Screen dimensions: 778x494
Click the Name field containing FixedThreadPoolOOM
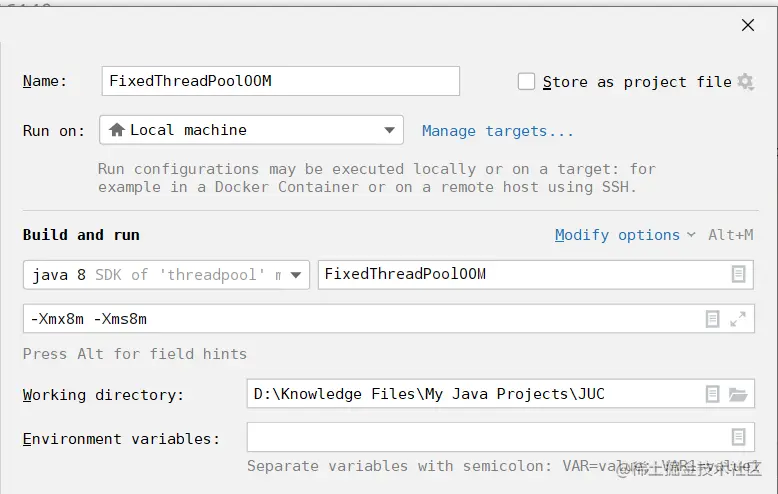coord(280,81)
